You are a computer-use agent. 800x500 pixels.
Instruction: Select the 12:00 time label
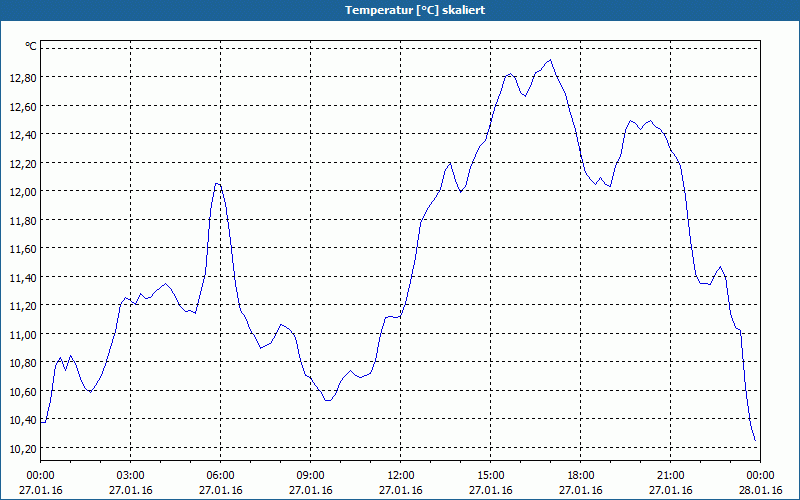pos(401,475)
